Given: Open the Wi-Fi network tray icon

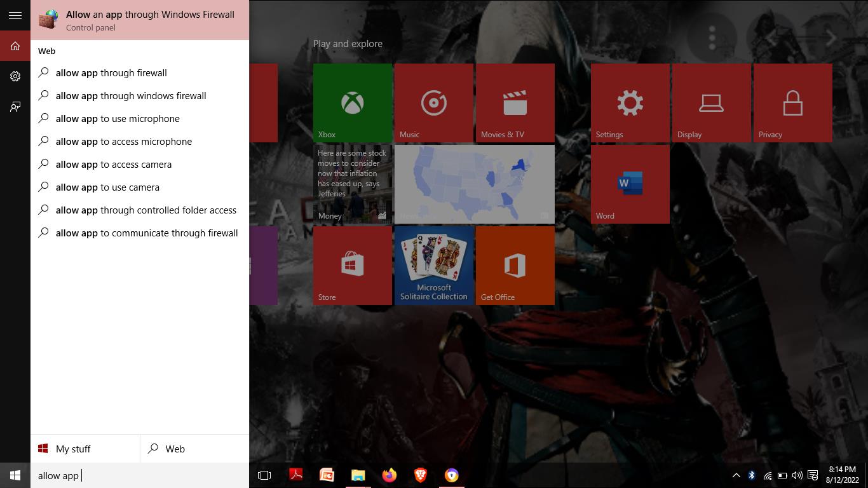Looking at the screenshot, I should point(768,475).
